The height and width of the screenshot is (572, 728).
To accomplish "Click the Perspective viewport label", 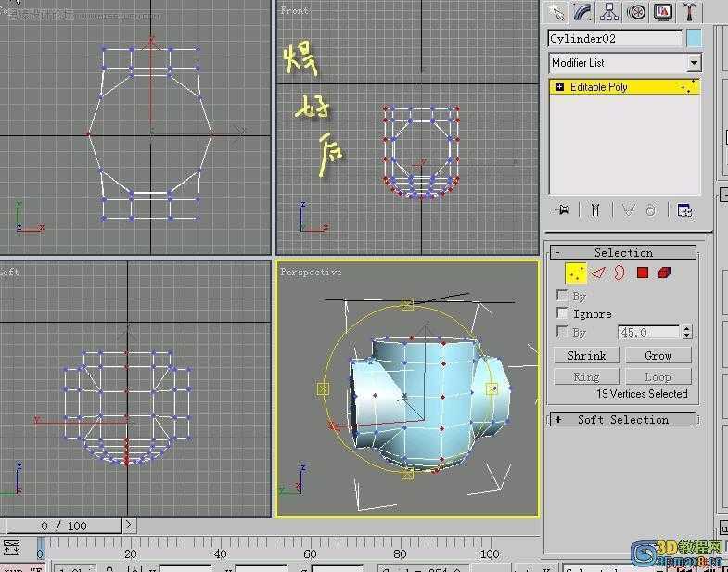I will pos(311,272).
